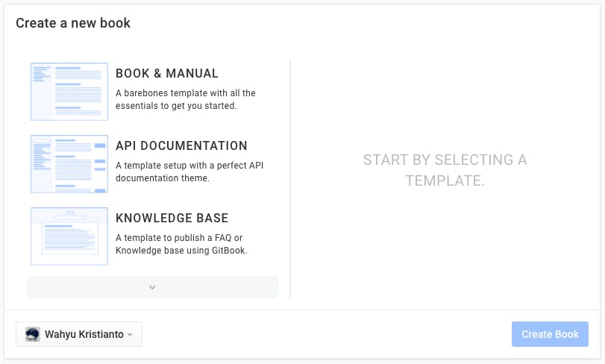The image size is (605, 364).
Task: Click the word TEMPLATE. in preview pane
Action: coord(445,181)
